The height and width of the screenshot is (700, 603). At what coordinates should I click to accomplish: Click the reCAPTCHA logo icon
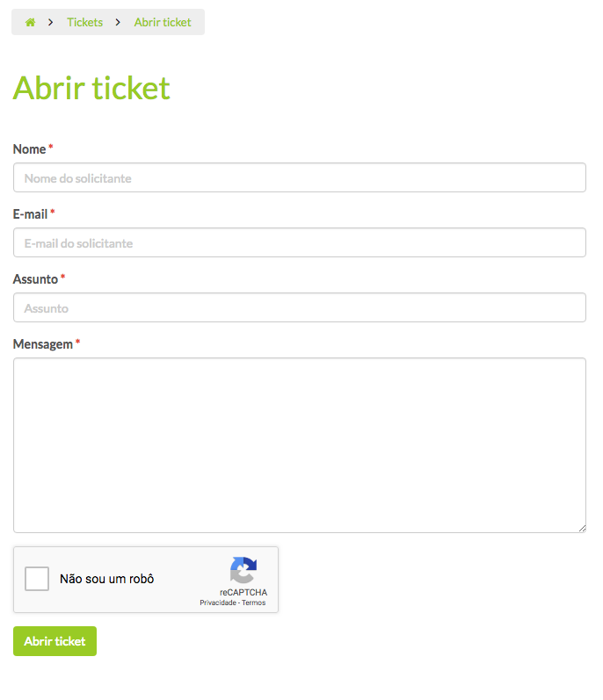(x=243, y=570)
